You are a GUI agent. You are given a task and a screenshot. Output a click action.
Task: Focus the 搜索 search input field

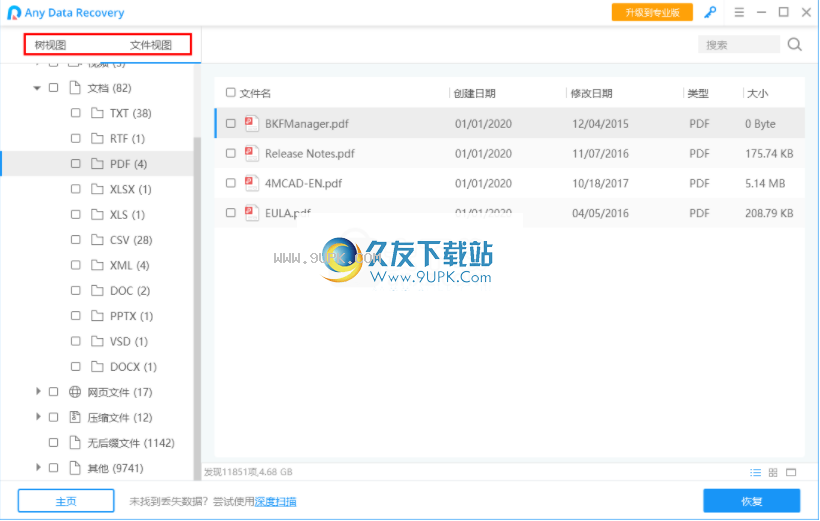pos(738,45)
